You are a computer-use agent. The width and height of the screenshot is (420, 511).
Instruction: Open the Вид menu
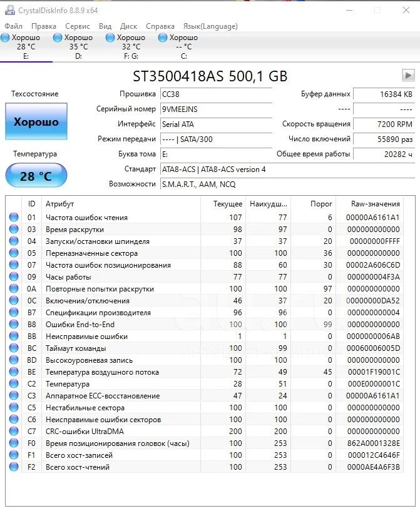tap(105, 26)
